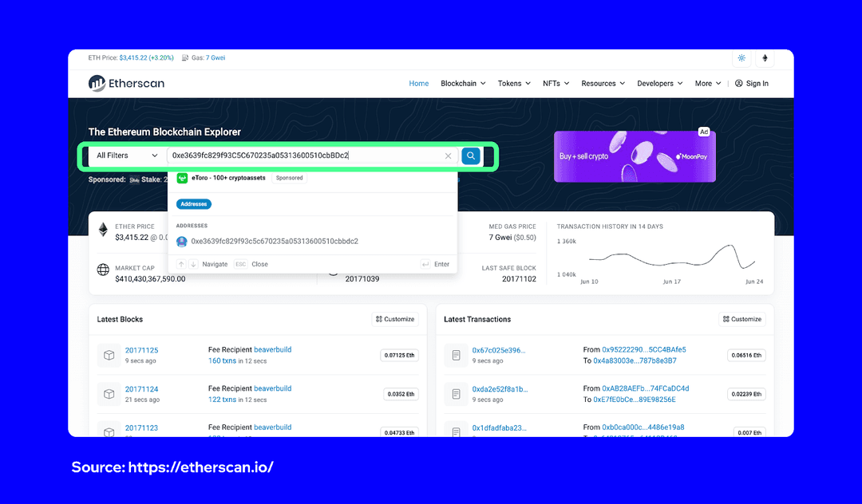Open the beaverbuild fee recipient link
The width and height of the screenshot is (862, 504).
pos(272,348)
